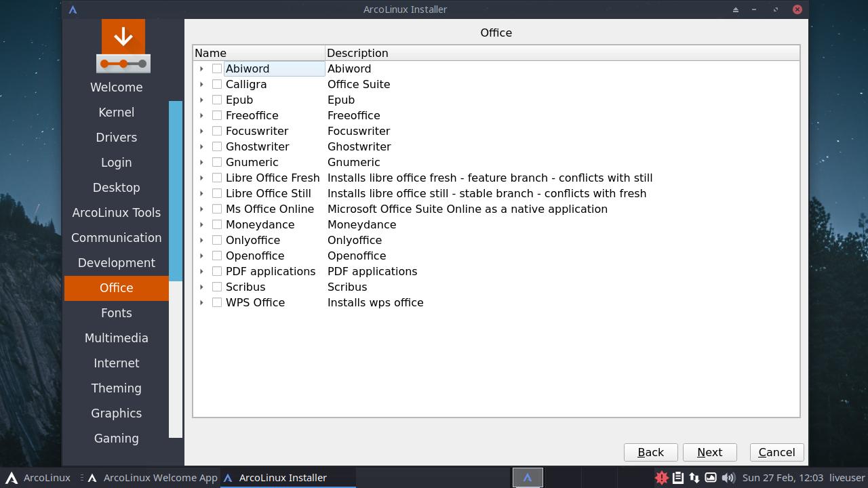Open the clipboard manager tray icon
The image size is (868, 488).
tap(677, 478)
